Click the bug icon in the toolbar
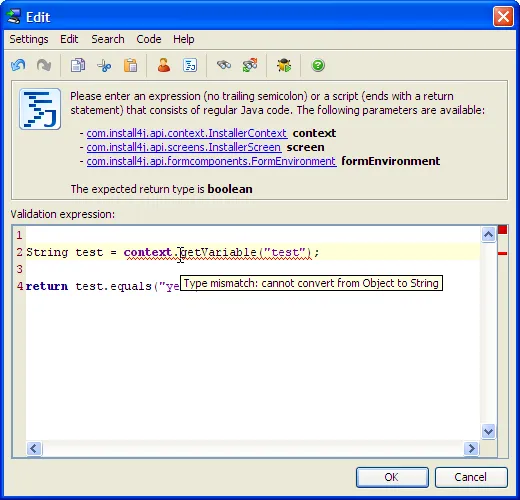The image size is (520, 500). 284,65
